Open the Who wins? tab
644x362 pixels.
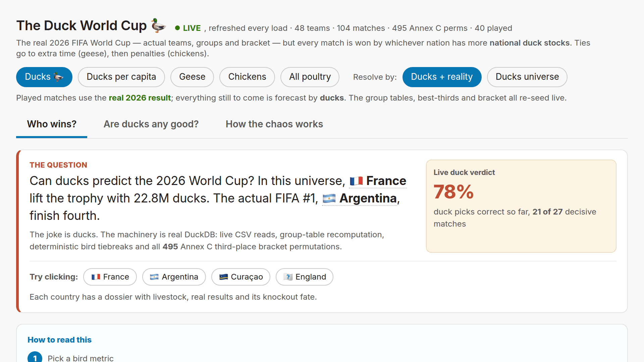pos(52,124)
